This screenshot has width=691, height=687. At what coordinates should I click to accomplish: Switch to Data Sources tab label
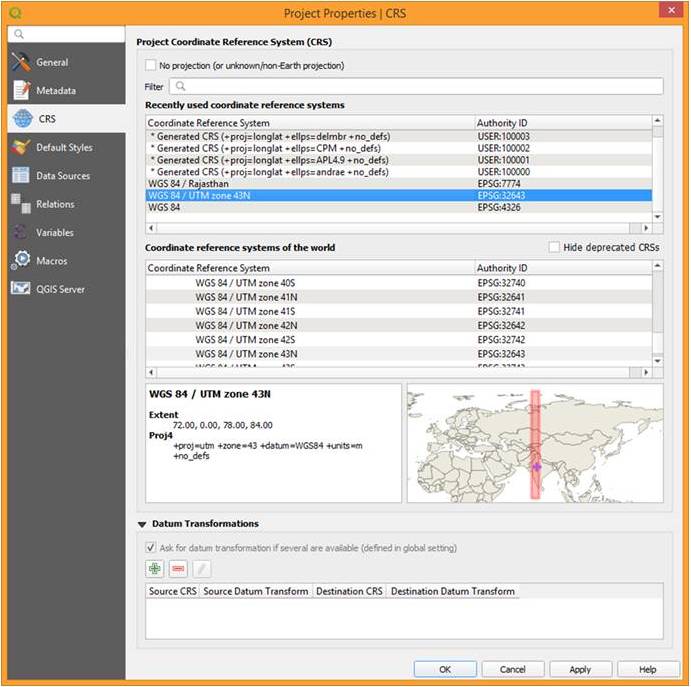point(63,176)
